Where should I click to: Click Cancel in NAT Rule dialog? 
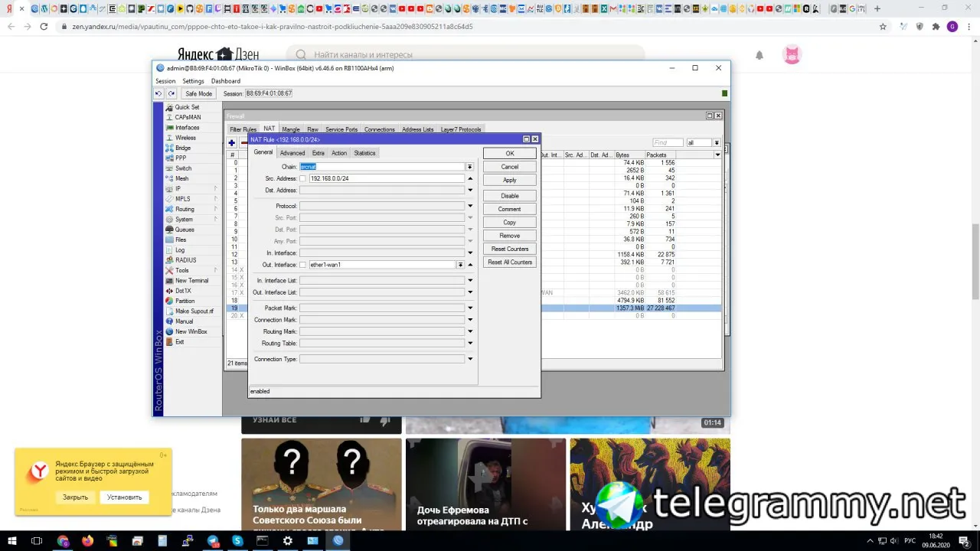tap(510, 167)
